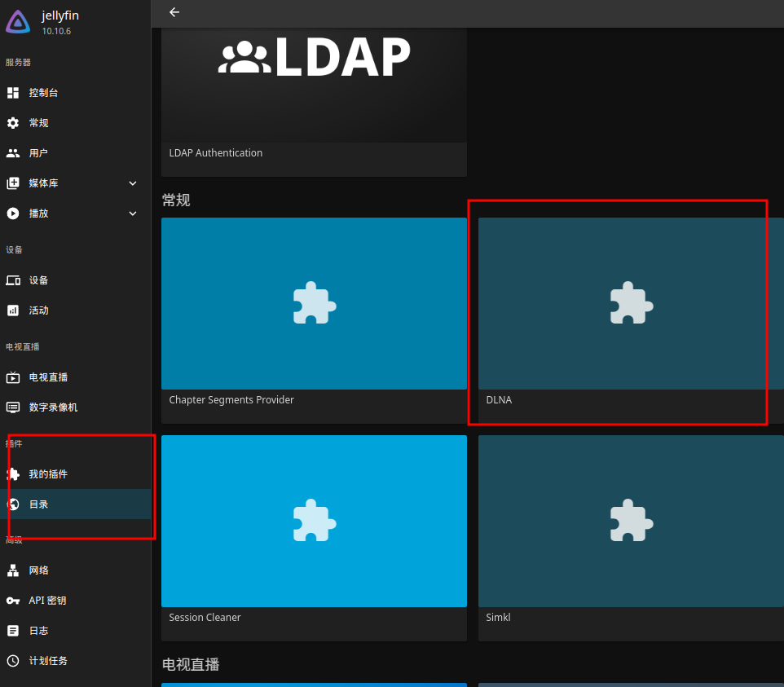Click the Session Cleaner title text
The image size is (784, 687).
coord(205,618)
